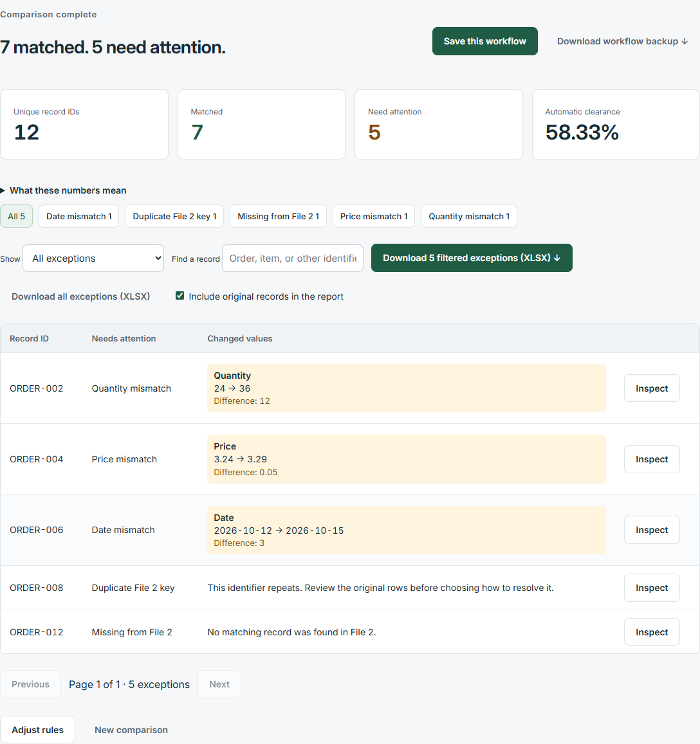Click the Matched 7 summary card

click(261, 124)
